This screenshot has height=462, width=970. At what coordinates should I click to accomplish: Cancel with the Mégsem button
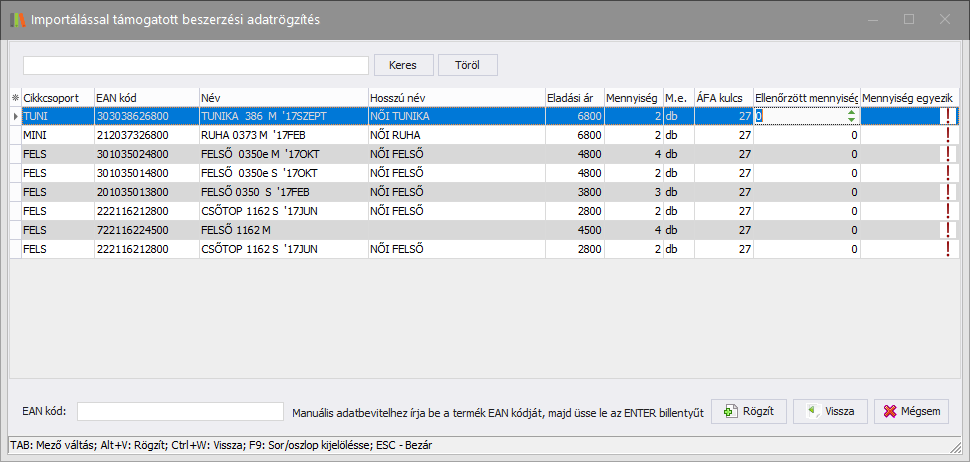click(911, 411)
